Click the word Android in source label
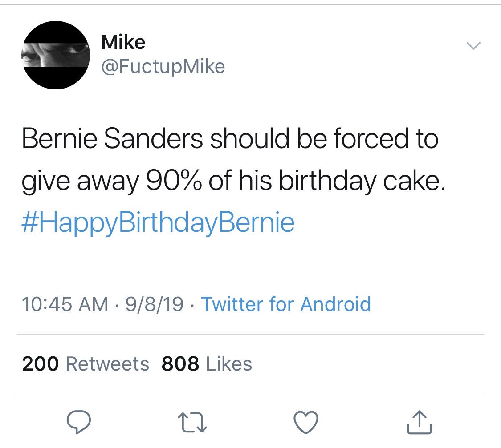This screenshot has width=501, height=448. (x=336, y=304)
